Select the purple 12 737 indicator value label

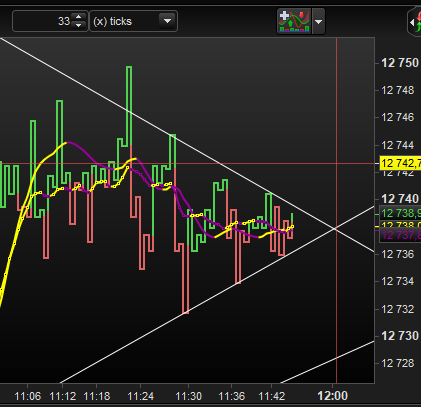[400, 235]
